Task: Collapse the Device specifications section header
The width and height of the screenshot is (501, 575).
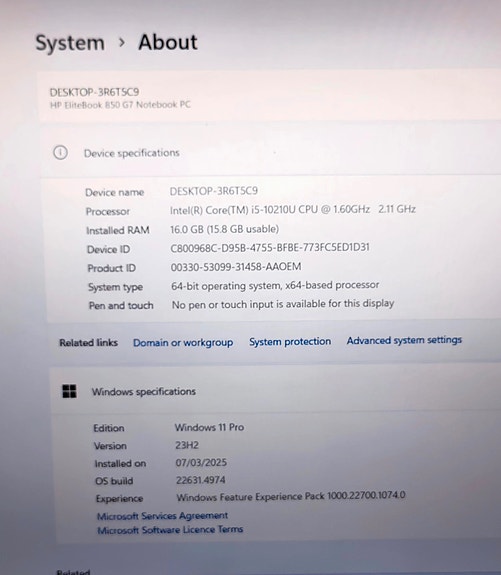Action: [271, 153]
